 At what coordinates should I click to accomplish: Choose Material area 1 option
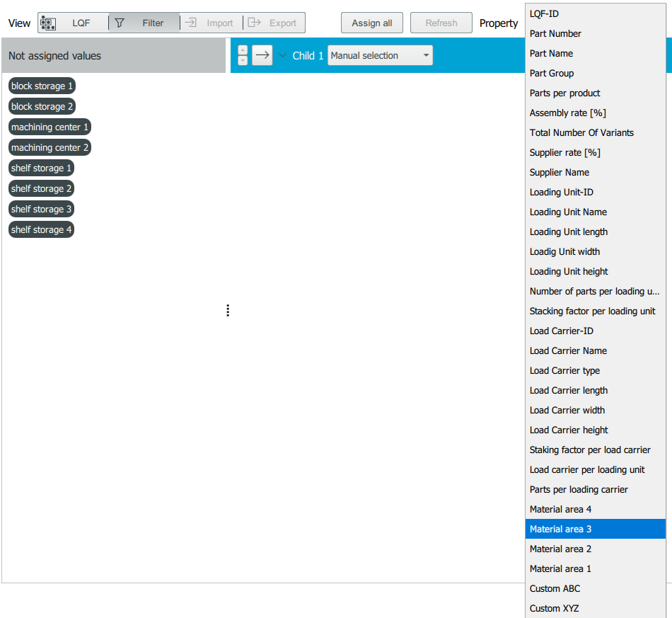pos(596,568)
